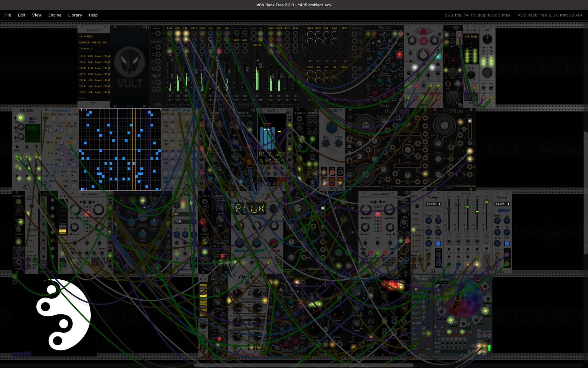Image resolution: width=588 pixels, height=368 pixels.
Task: Open the Library menu
Action: (75, 15)
